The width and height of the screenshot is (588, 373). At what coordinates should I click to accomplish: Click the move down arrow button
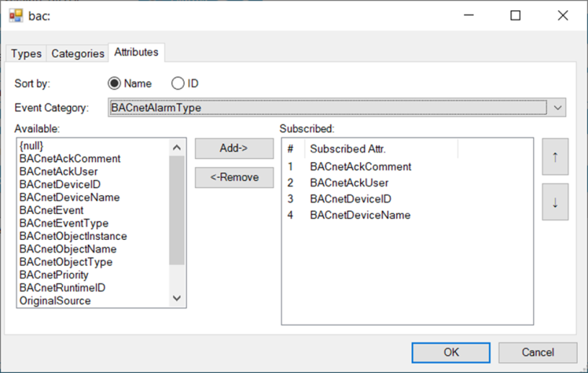tap(555, 202)
